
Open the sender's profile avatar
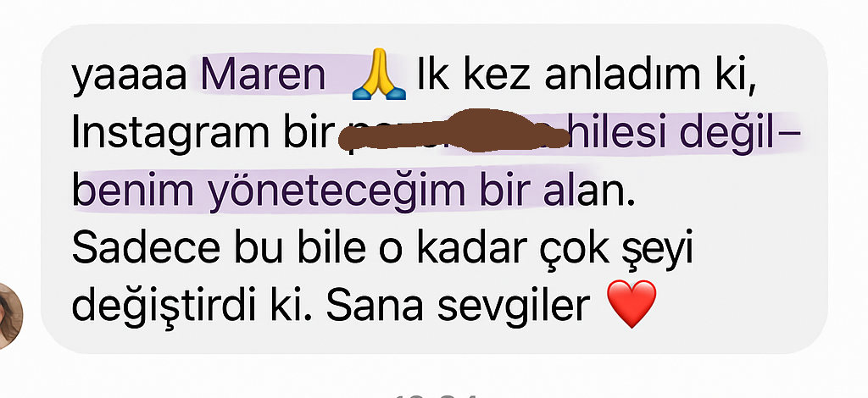click(10, 316)
